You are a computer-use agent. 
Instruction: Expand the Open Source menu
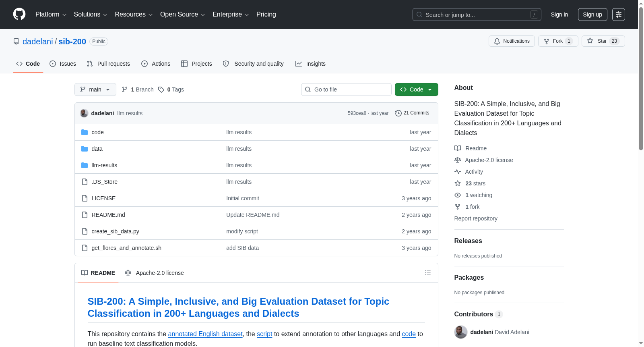pyautogui.click(x=183, y=15)
